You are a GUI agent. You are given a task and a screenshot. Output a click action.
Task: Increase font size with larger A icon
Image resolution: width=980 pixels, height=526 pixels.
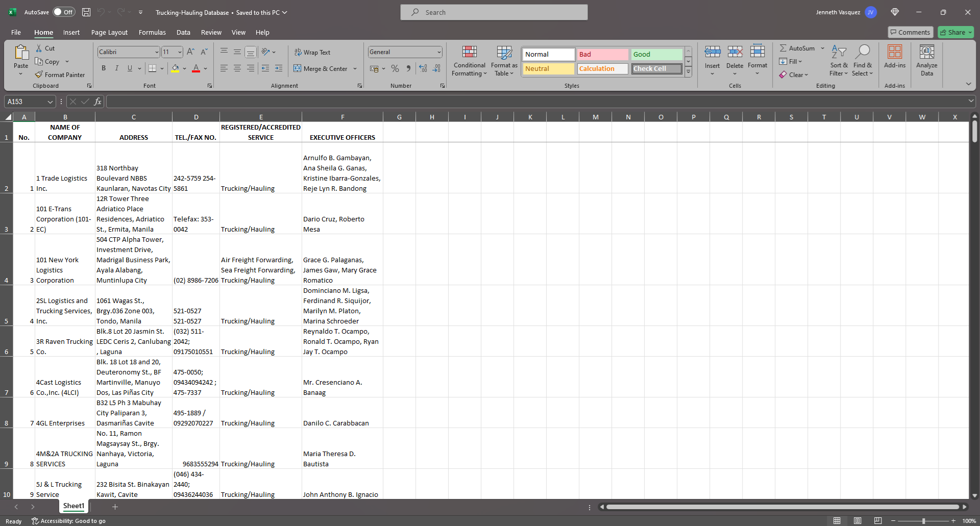[190, 52]
